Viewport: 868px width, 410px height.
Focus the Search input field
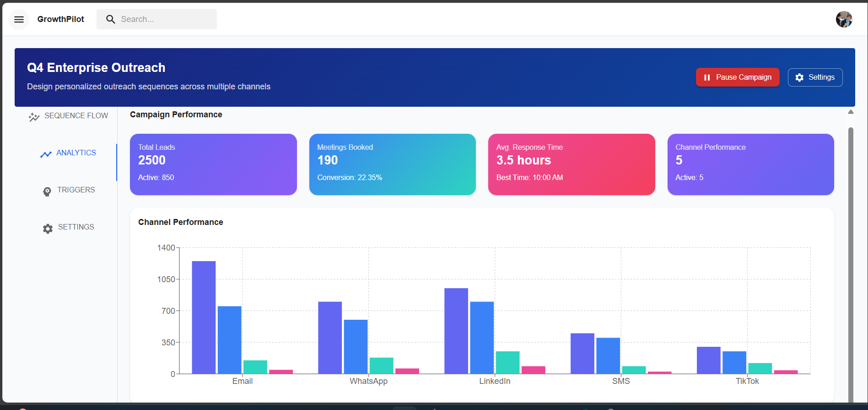(x=156, y=19)
